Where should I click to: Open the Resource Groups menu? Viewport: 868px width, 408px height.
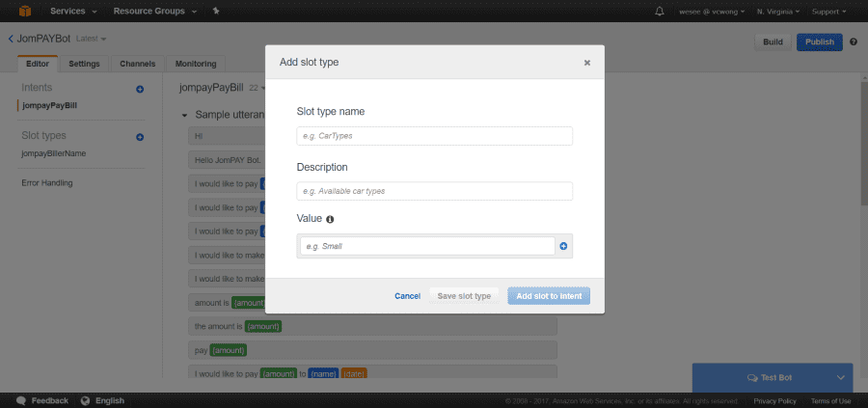[x=154, y=11]
